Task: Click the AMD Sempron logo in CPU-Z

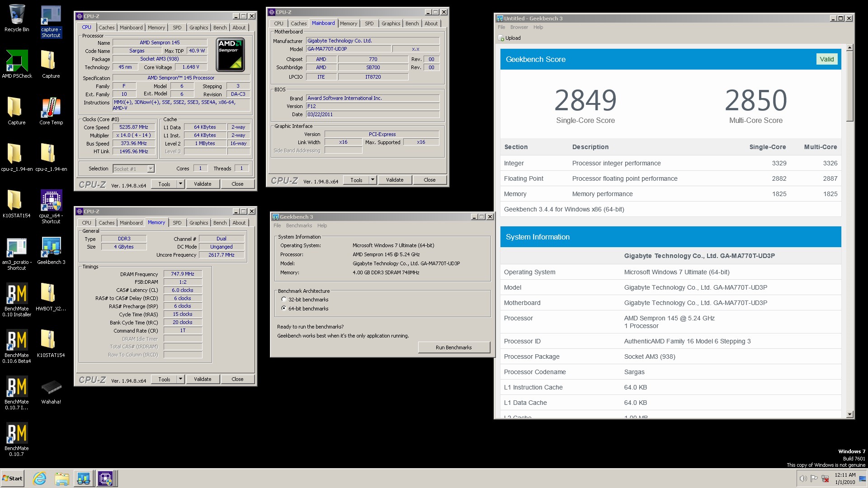Action: (231, 55)
